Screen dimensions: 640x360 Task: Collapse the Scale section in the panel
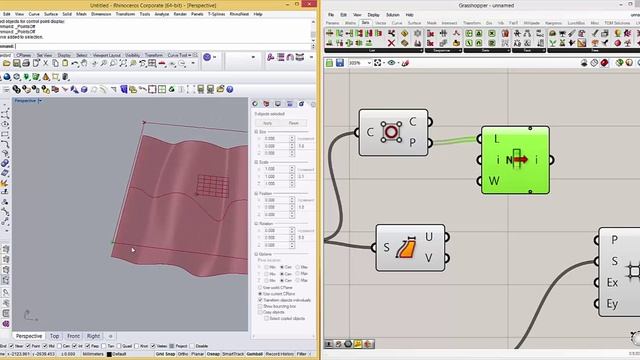click(256, 162)
